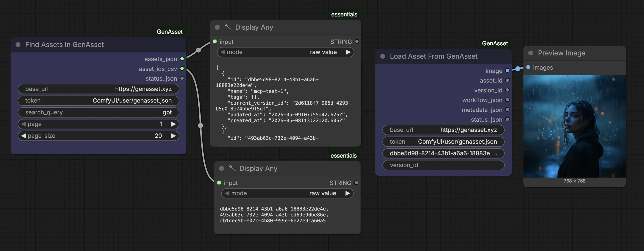Increase the page value with right arrow
Viewport: 644px width, 251px height.
click(173, 124)
